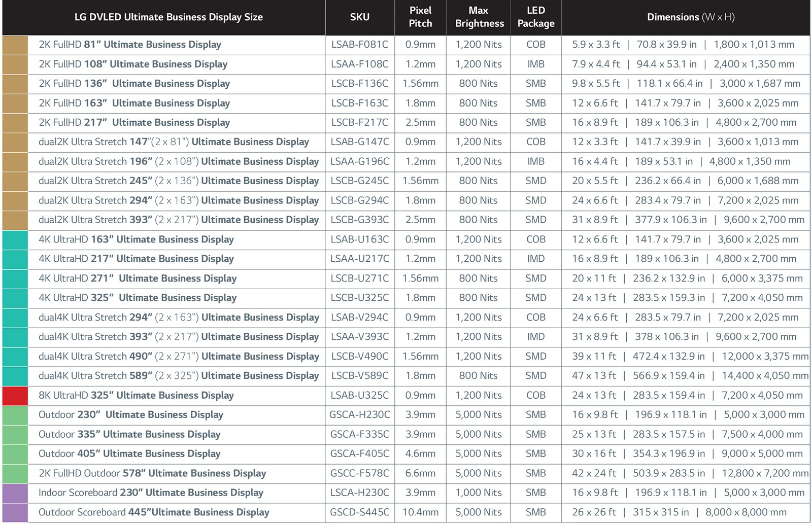Click SKU cell LSAA-V393C
Viewport: 812px width, 525px height.
(360, 337)
